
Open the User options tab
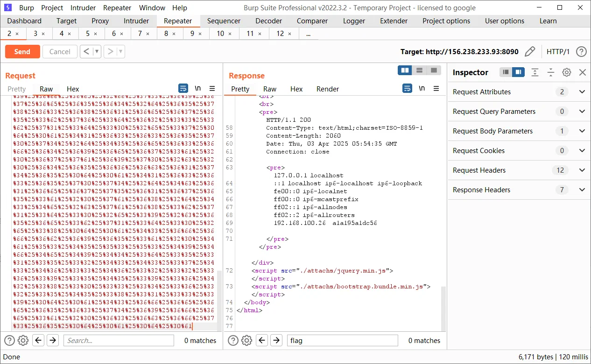click(x=505, y=21)
